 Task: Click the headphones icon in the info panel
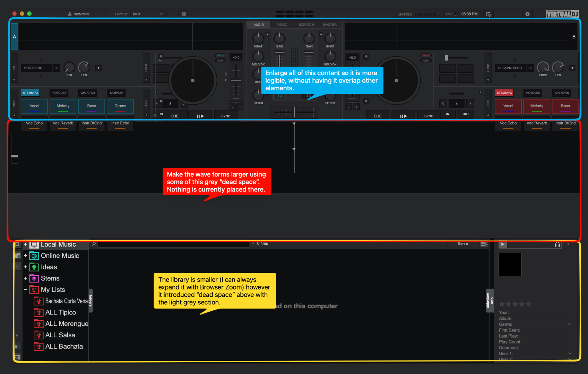tap(557, 244)
